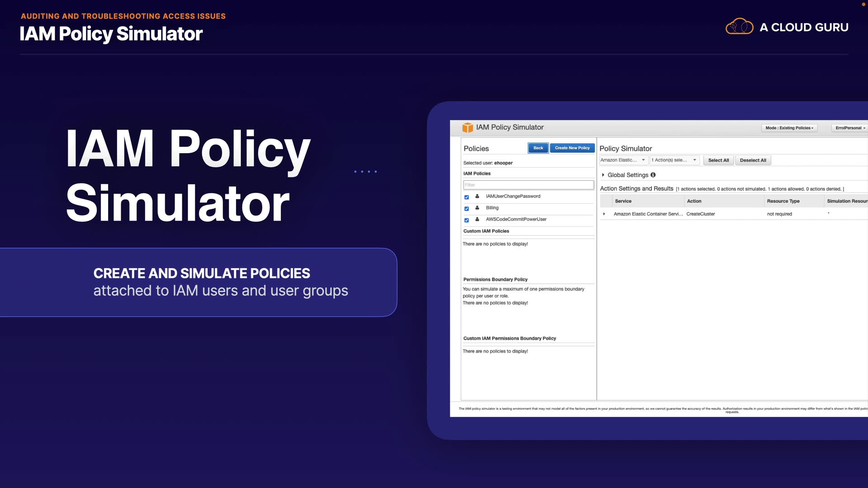Click the Create New Policy button
868x488 pixels.
point(572,148)
